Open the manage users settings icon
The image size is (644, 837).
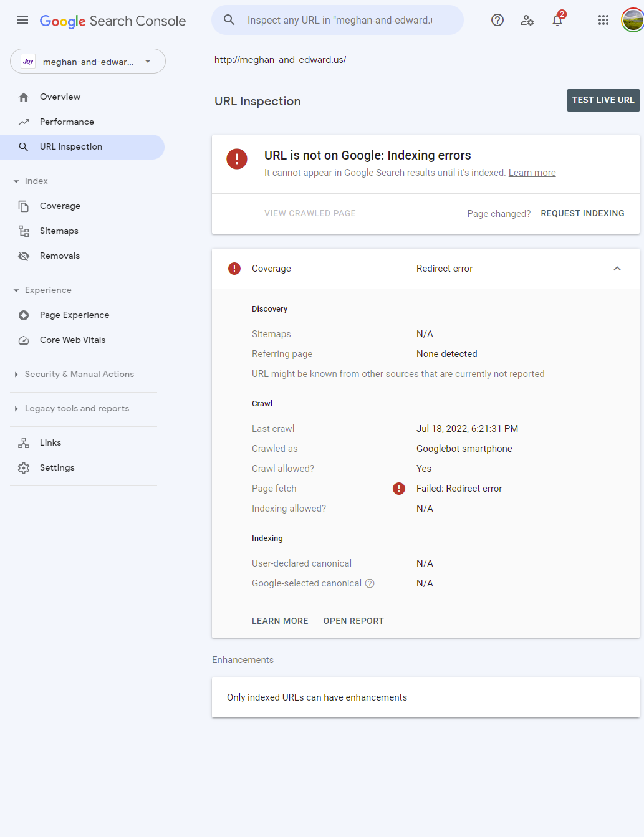(527, 21)
